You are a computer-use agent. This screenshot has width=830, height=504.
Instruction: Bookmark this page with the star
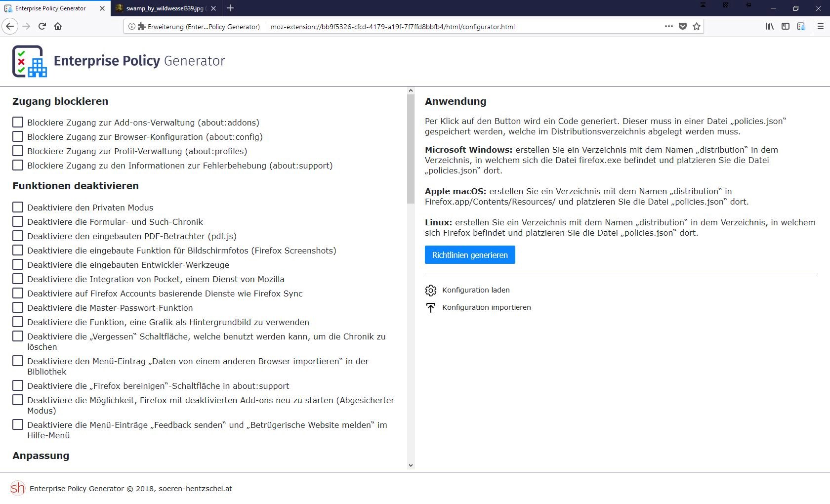pyautogui.click(x=697, y=26)
